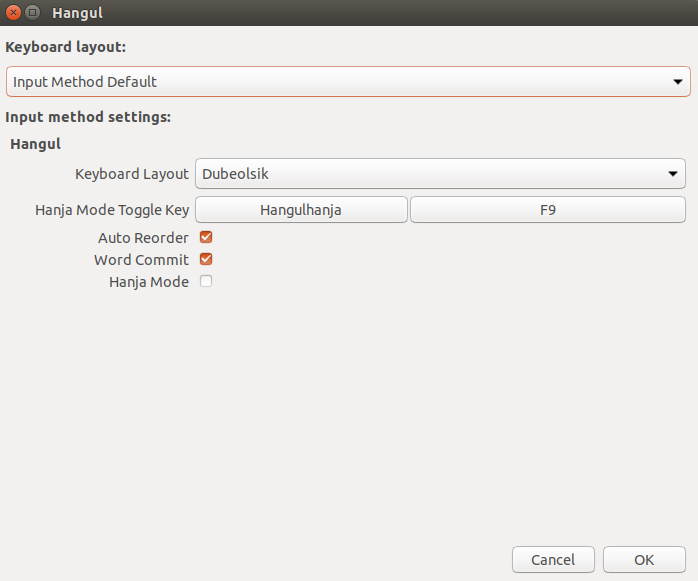
Task: Click the "Auto Reorder" label text
Action: [x=143, y=238]
